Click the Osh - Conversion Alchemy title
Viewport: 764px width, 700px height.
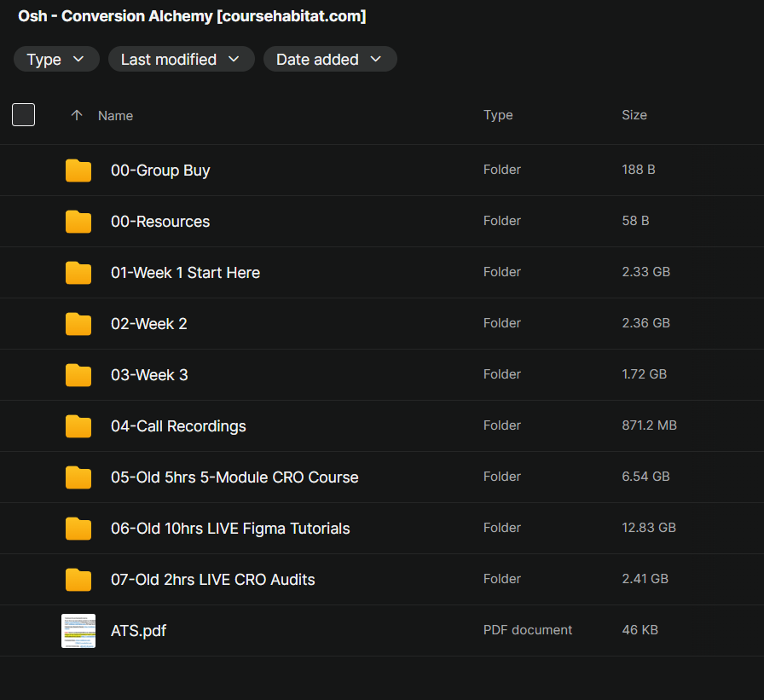click(192, 16)
